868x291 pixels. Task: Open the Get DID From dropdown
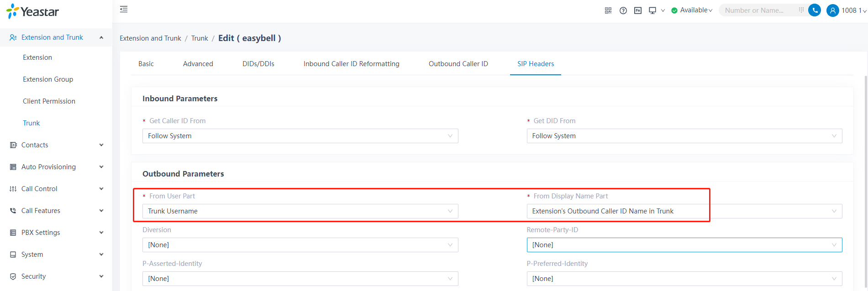684,136
